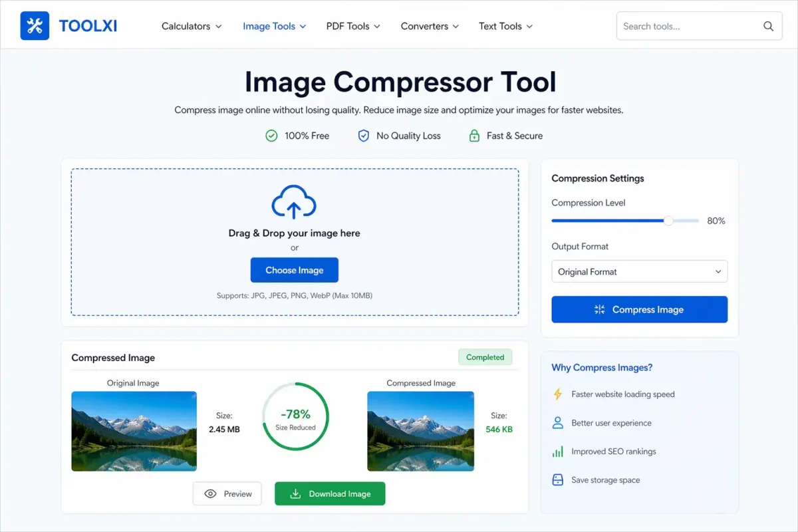Click the Compress Image button
The height and width of the screenshot is (532, 798).
[640, 310]
